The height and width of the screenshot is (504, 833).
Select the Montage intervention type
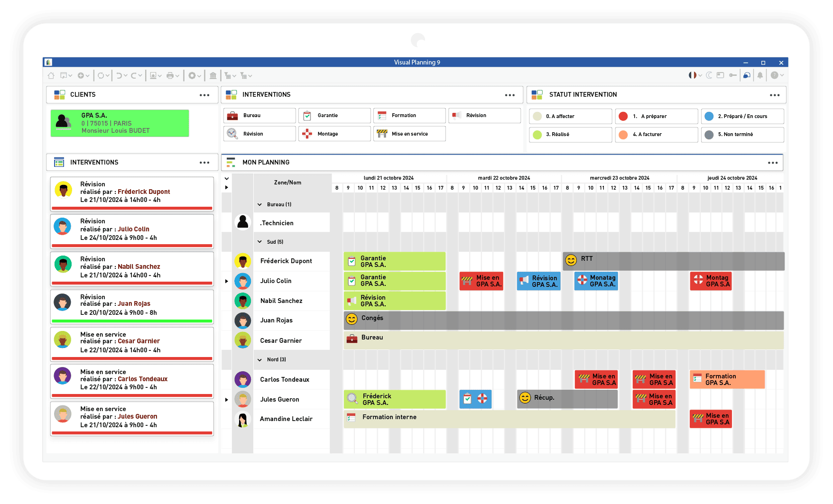(334, 134)
